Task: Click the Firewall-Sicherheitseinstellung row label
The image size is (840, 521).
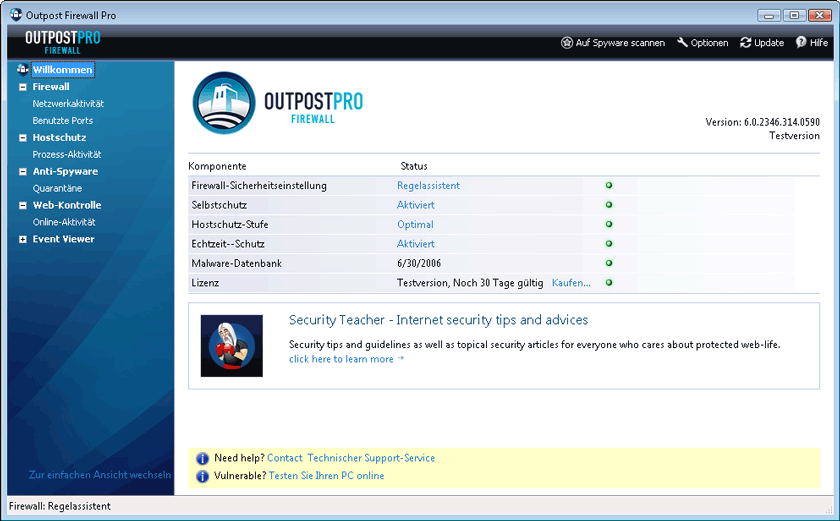Action: [259, 185]
